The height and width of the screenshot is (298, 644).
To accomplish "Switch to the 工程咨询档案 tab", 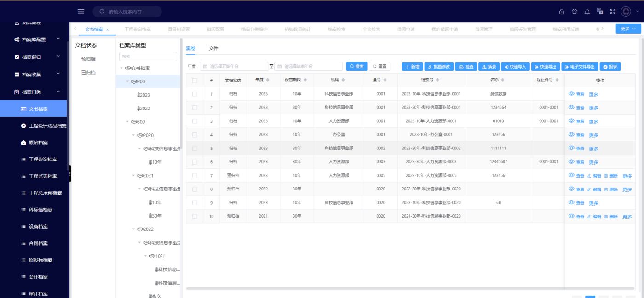I will [x=138, y=29].
